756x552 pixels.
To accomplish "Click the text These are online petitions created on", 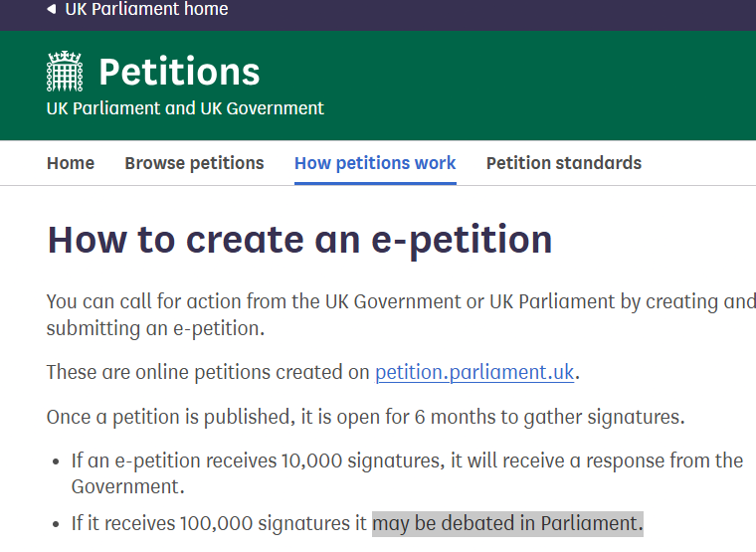I will tap(208, 372).
